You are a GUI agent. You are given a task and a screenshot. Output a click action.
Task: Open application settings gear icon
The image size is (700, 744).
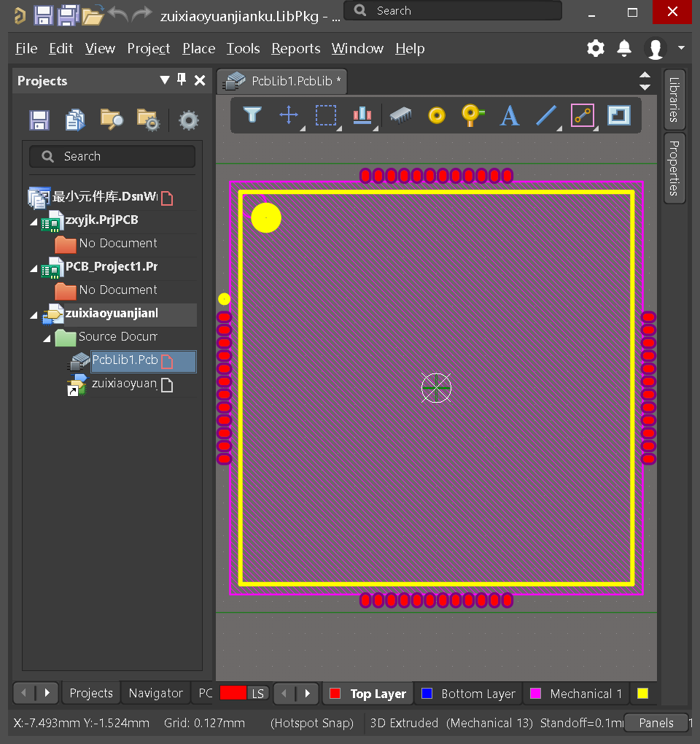coord(596,48)
